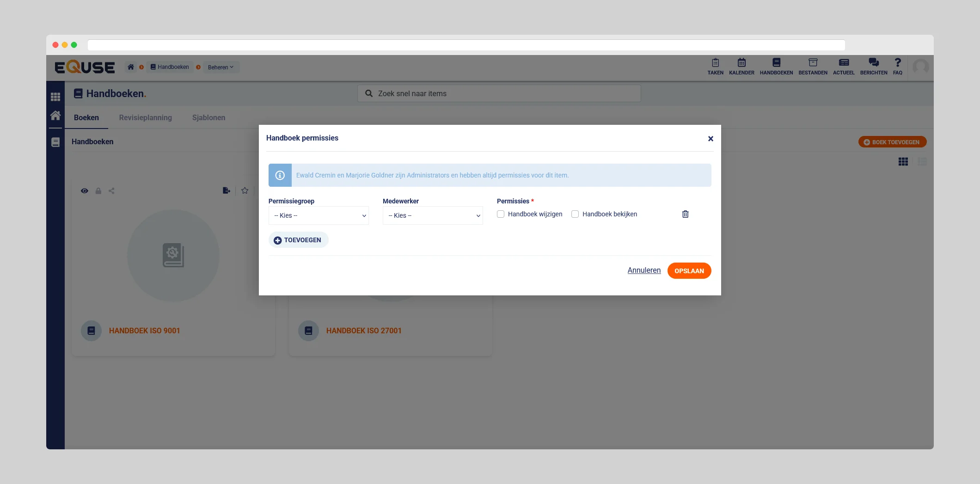Enable the Handboek wijzigen checkbox
This screenshot has height=484, width=980.
coord(501,214)
